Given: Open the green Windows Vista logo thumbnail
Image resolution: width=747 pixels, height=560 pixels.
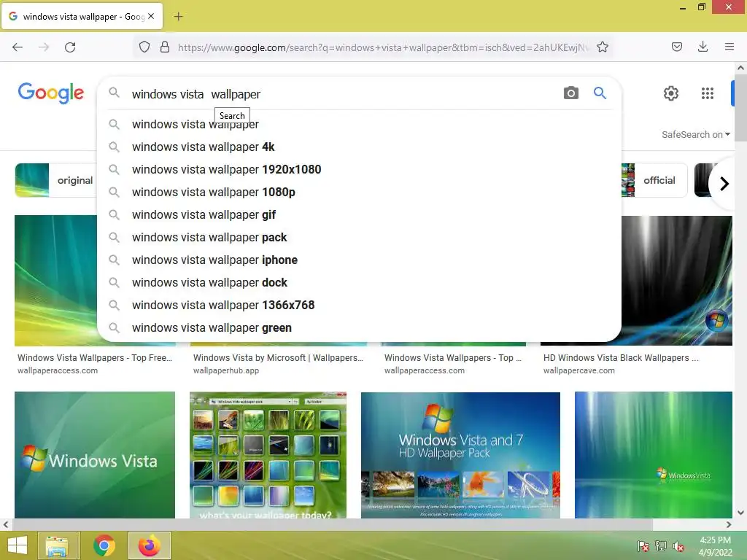Looking at the screenshot, I should tap(95, 455).
